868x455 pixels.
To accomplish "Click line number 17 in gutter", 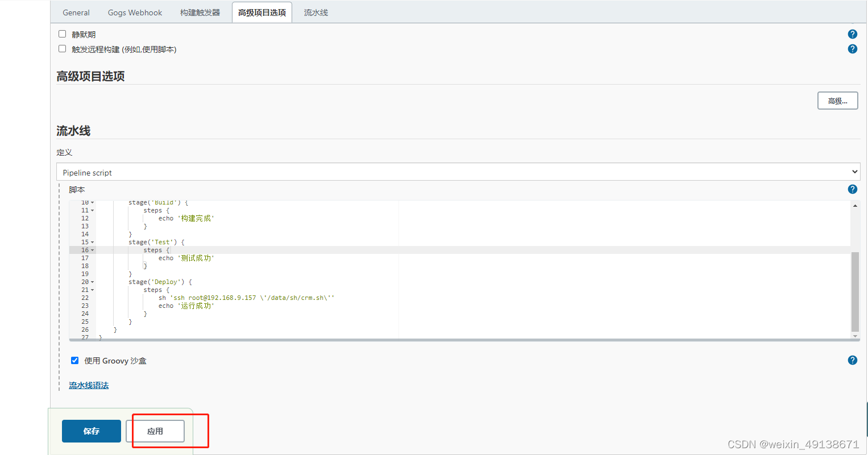I will click(x=85, y=258).
